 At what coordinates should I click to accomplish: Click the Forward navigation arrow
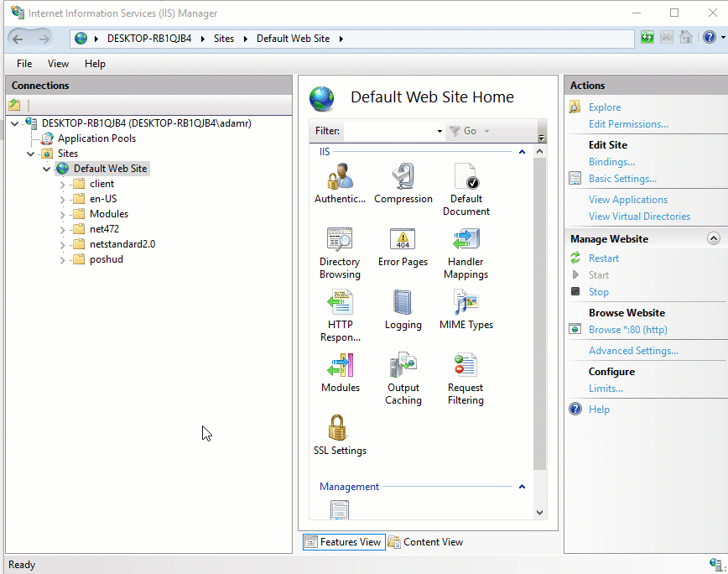(x=44, y=39)
